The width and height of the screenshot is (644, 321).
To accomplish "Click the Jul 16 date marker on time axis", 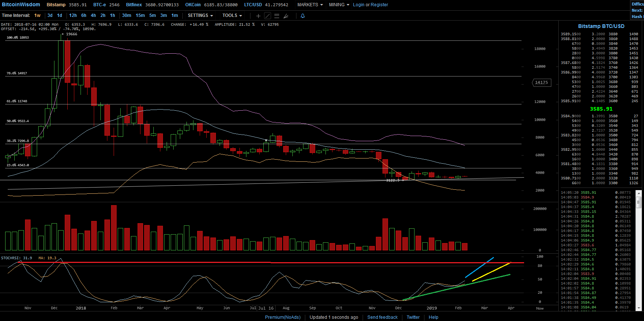I will tap(266, 308).
